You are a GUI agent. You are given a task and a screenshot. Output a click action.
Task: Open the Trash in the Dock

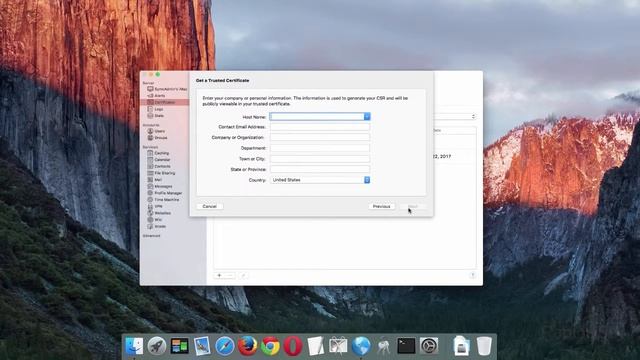[x=484, y=346]
